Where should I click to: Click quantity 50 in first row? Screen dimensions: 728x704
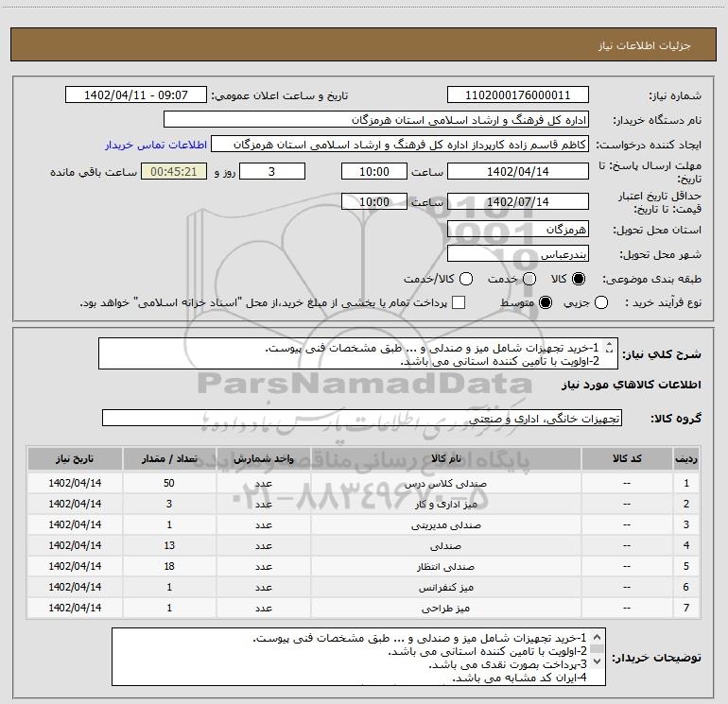tap(169, 483)
